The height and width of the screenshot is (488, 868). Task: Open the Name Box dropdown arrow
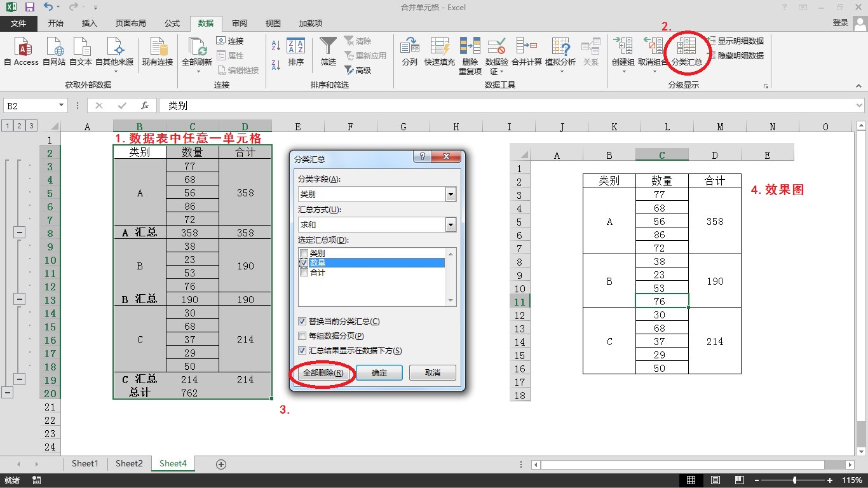pyautogui.click(x=62, y=105)
